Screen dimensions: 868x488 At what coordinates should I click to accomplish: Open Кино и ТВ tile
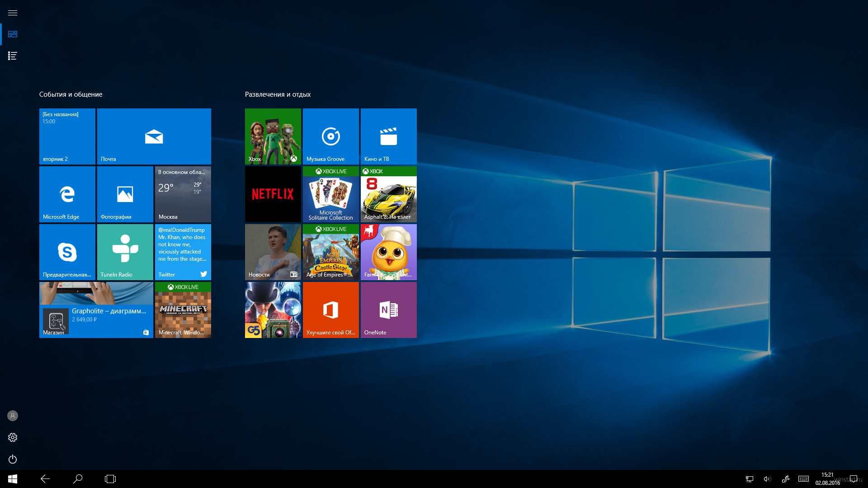tap(389, 136)
